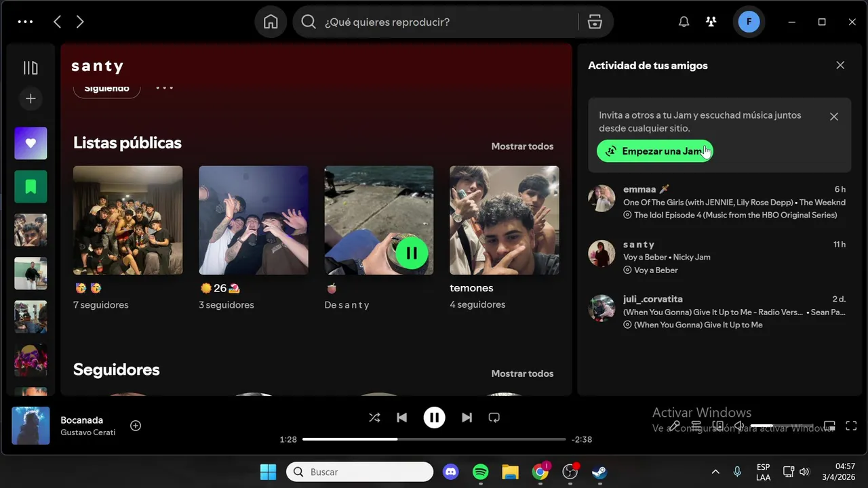This screenshot has height=488, width=868.
Task: Click 'Mostrar todos' for Listas públicas
Action: (x=522, y=146)
